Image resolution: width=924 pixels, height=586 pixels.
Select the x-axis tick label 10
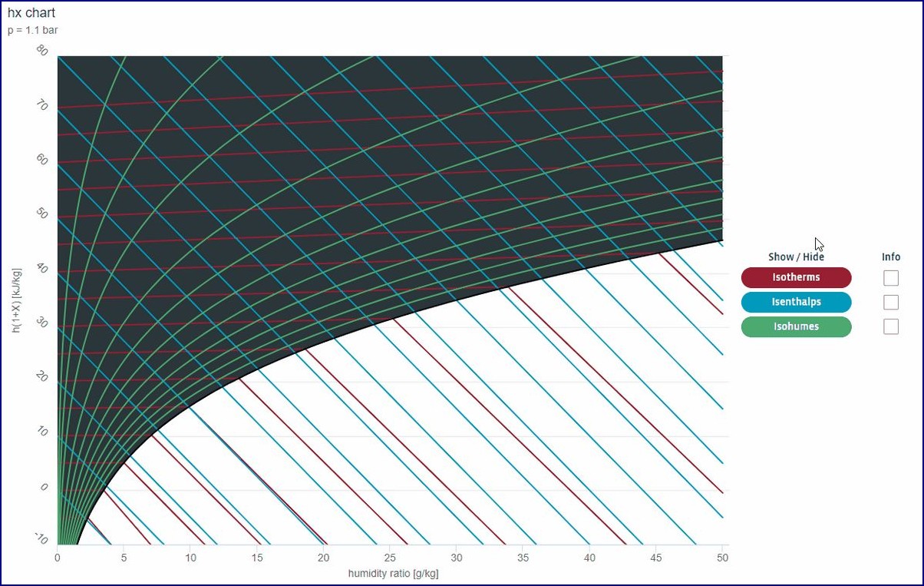point(190,558)
